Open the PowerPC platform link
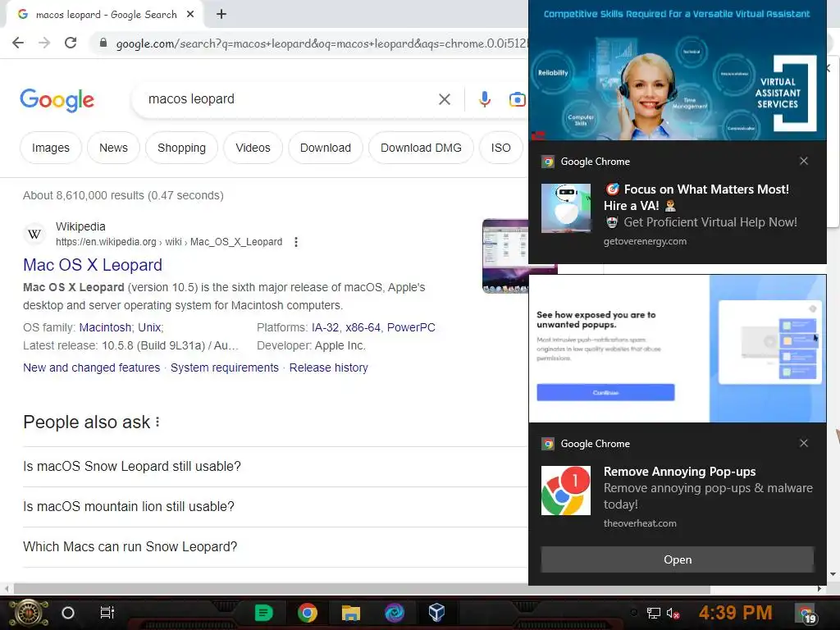 [411, 327]
